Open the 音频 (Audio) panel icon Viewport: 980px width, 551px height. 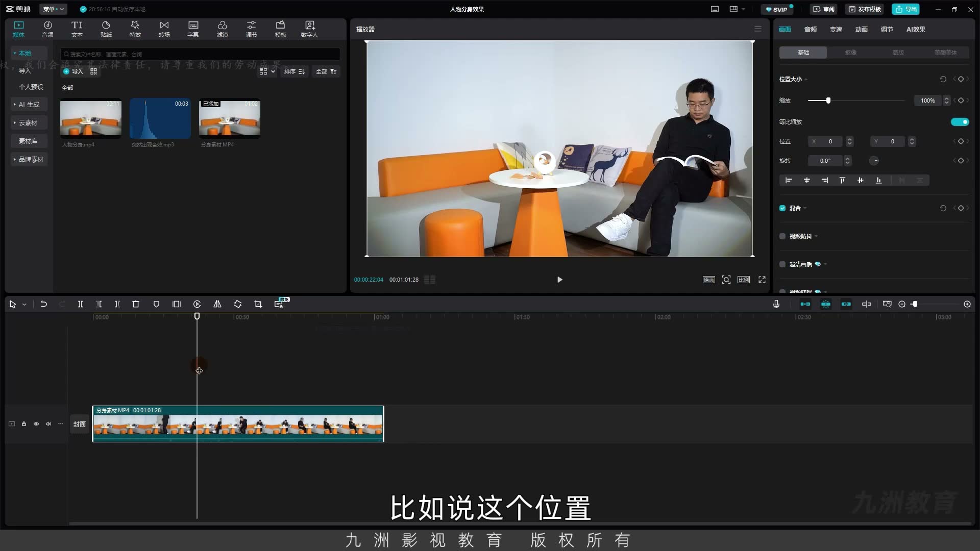point(47,29)
